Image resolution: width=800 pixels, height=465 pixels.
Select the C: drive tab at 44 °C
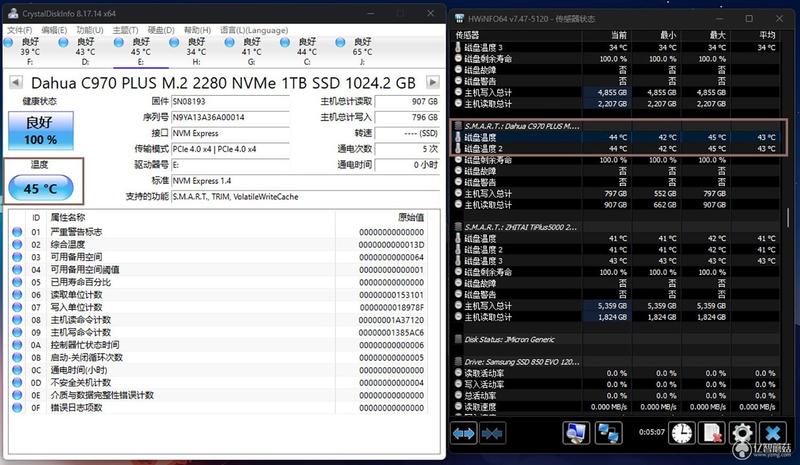pyautogui.click(x=306, y=51)
